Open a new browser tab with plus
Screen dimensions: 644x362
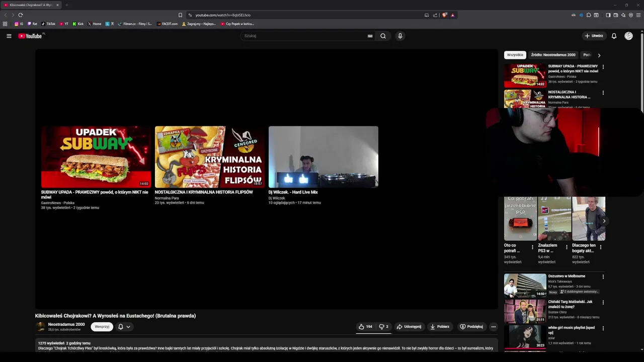(x=66, y=5)
